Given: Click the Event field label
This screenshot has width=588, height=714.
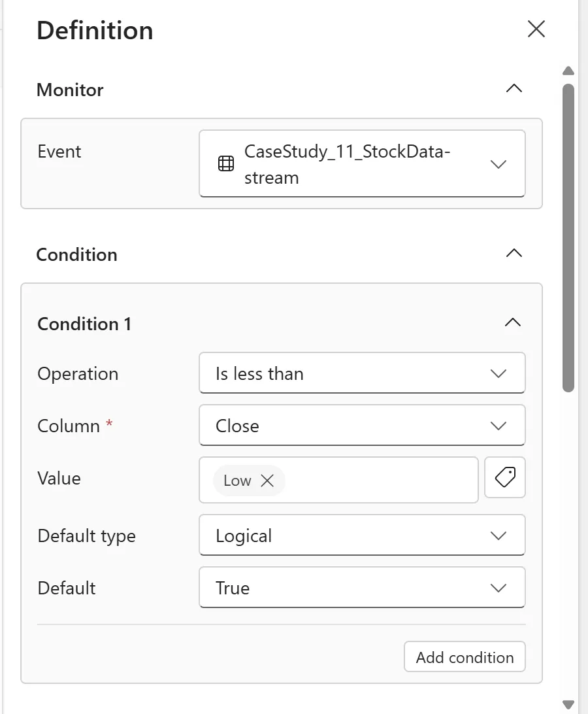Looking at the screenshot, I should pos(59,151).
